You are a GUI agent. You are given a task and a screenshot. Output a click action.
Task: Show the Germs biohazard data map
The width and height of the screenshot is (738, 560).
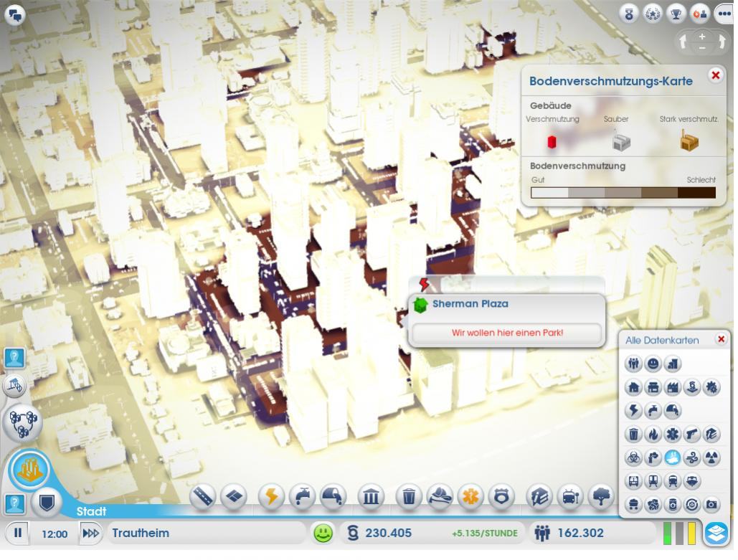click(633, 457)
